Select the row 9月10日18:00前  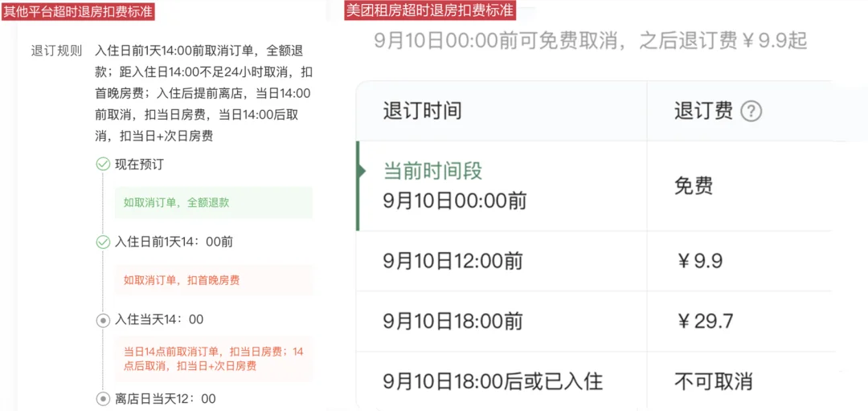tap(593, 321)
